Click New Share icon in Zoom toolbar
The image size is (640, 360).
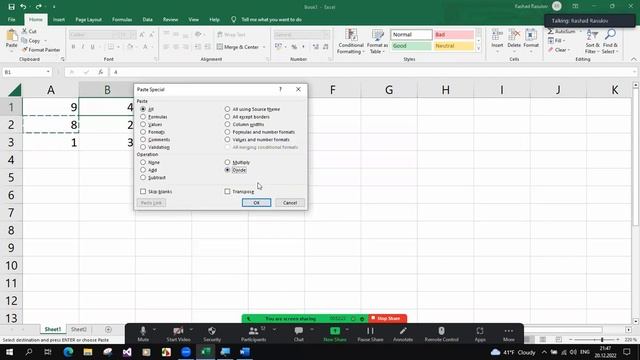point(335,331)
